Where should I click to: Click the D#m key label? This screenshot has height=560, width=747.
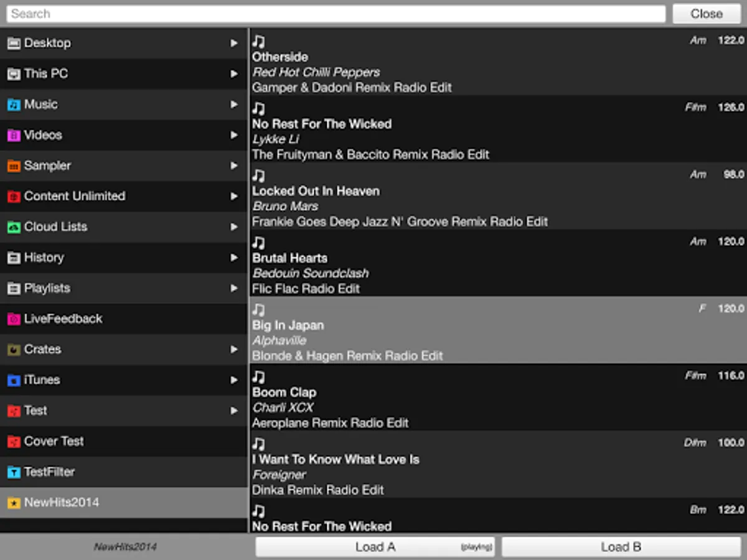[x=695, y=443]
